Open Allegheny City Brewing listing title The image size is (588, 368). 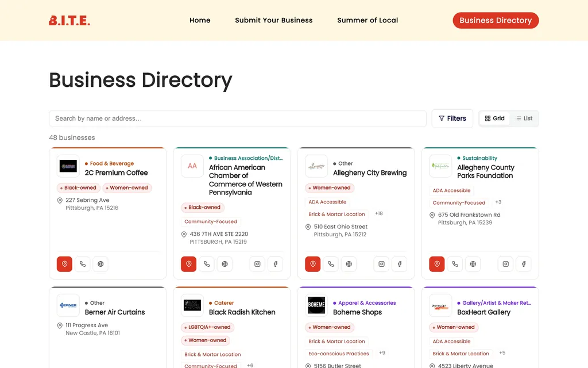370,172
